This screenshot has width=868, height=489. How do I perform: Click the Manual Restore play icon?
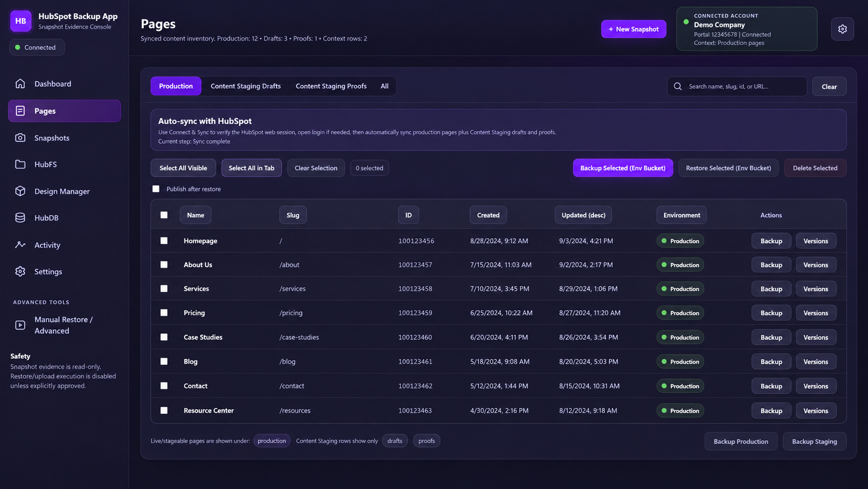tap(20, 325)
